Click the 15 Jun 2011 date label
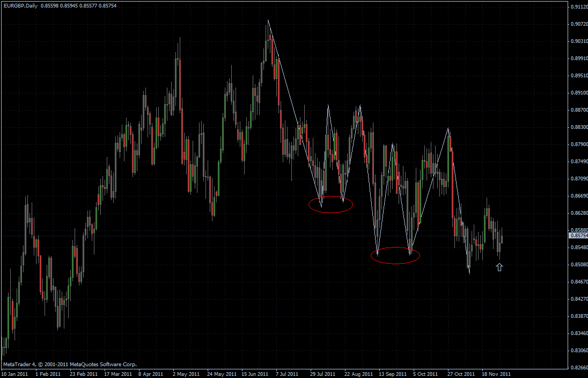 [x=255, y=374]
